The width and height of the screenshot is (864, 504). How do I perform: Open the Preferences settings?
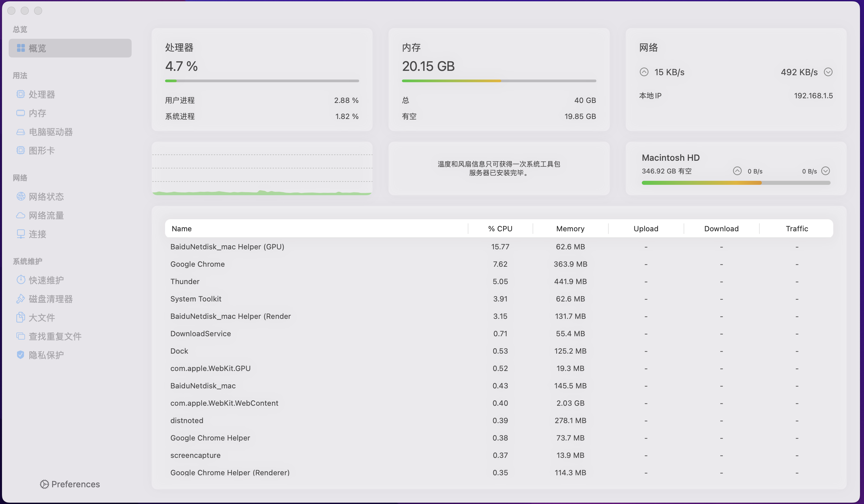click(69, 484)
